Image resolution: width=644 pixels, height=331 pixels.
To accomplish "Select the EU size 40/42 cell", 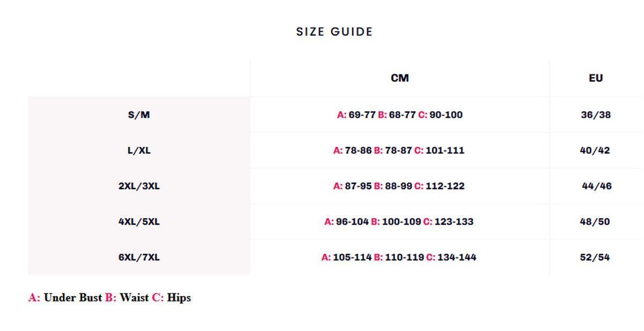I will click(595, 150).
